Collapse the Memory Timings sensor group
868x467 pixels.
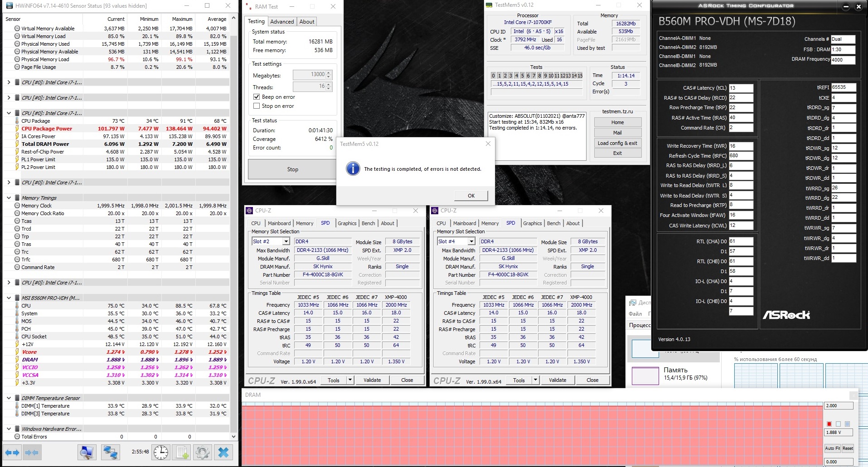9,198
